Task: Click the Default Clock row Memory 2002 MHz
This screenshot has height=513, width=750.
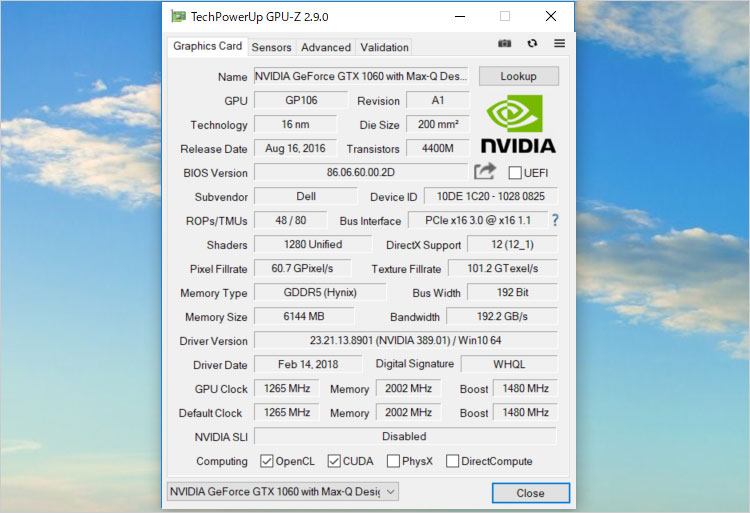Action: 408,412
